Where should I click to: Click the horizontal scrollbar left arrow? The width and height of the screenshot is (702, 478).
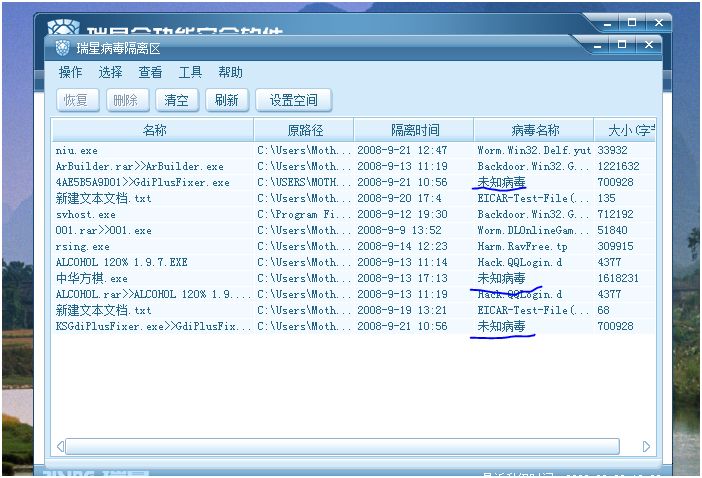(x=60, y=447)
